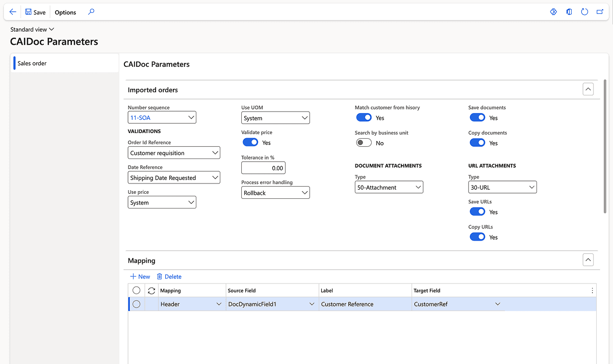
Task: Click the back arrow icon
Action: coord(13,12)
